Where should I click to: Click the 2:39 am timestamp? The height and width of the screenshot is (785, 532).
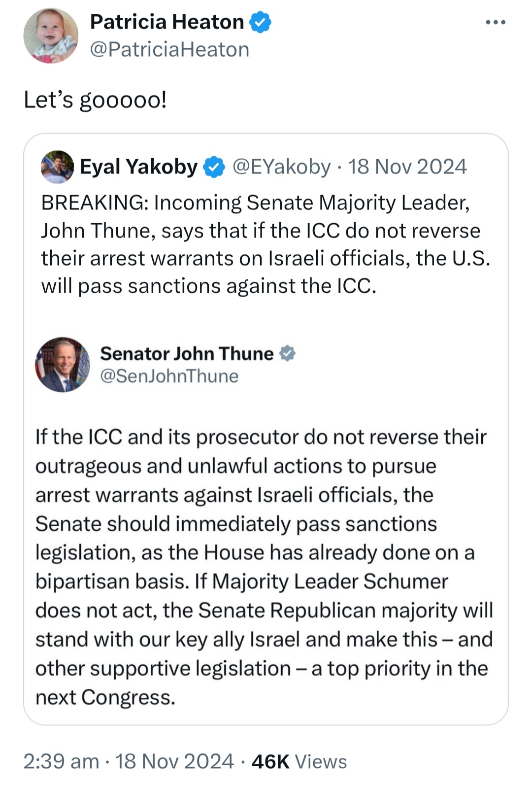coord(61,761)
